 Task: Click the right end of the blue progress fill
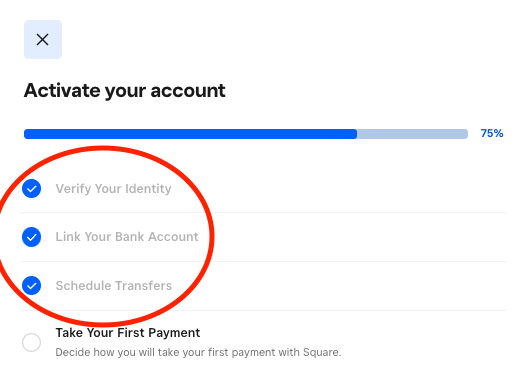coord(354,134)
